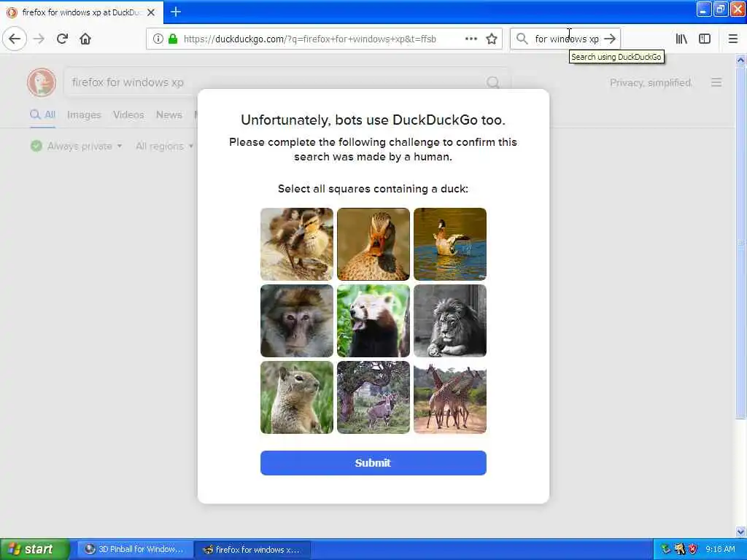Open the Library bookmarks icon
This screenshot has width=747, height=560.
pos(681,39)
